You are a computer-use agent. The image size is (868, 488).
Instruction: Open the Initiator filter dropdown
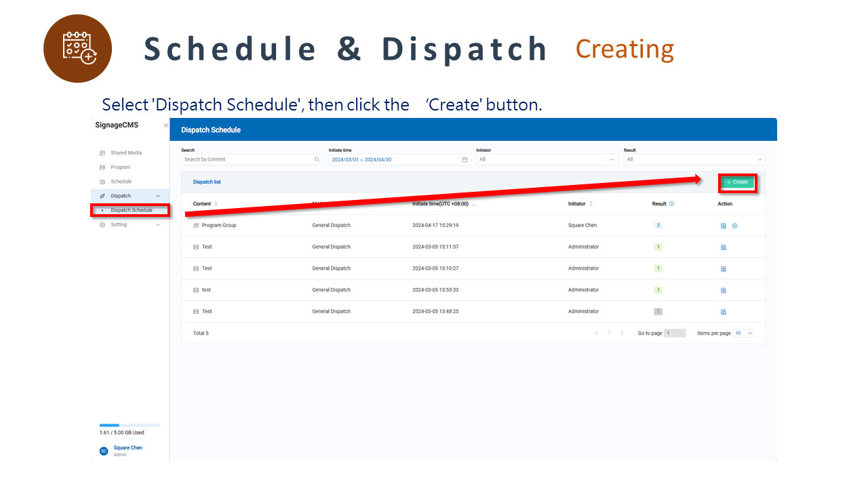tap(547, 160)
